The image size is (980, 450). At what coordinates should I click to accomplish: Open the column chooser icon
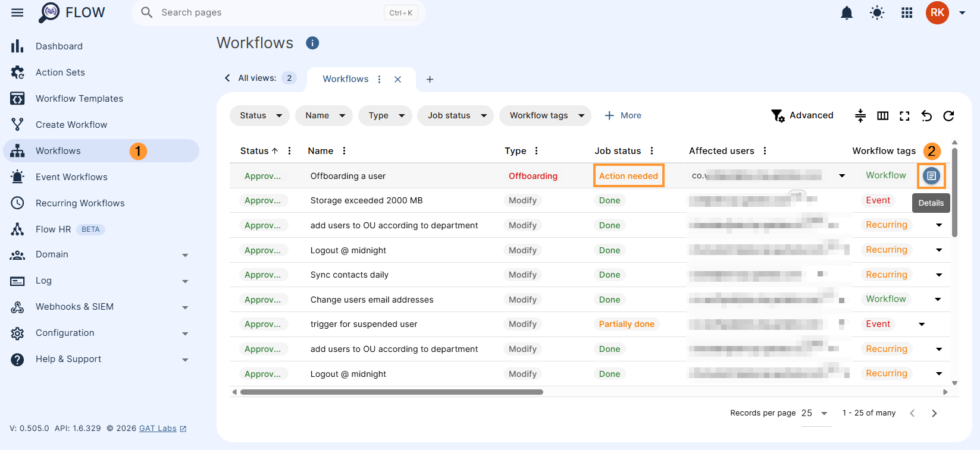click(882, 116)
